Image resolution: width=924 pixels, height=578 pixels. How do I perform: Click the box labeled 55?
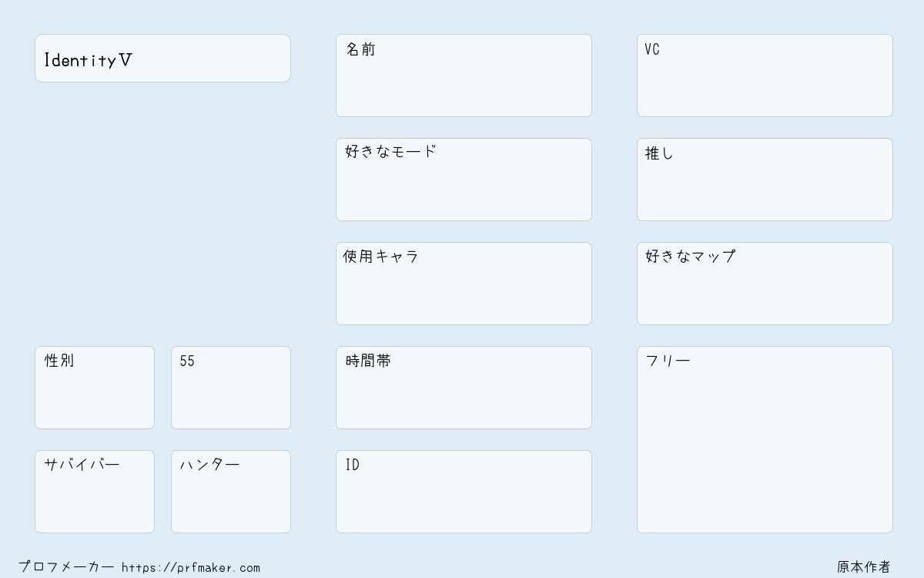coord(231,388)
